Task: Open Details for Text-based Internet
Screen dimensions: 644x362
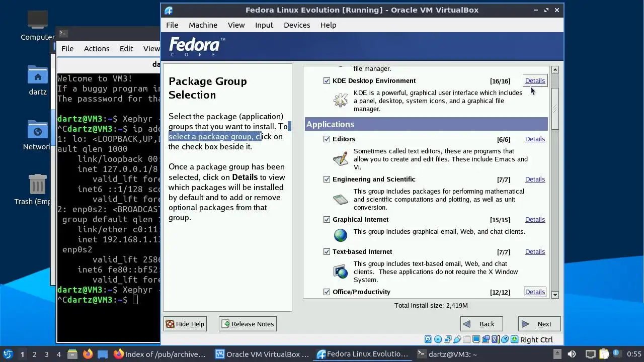Action: [x=535, y=251]
